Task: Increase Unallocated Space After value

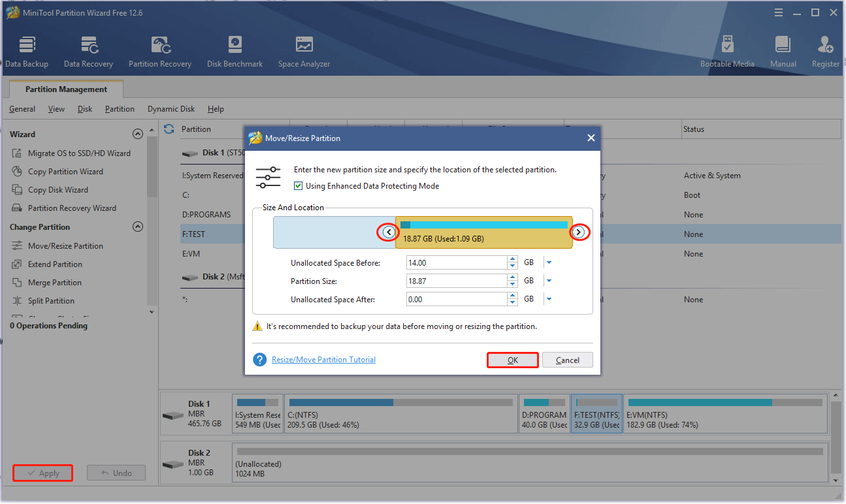Action: pyautogui.click(x=512, y=296)
